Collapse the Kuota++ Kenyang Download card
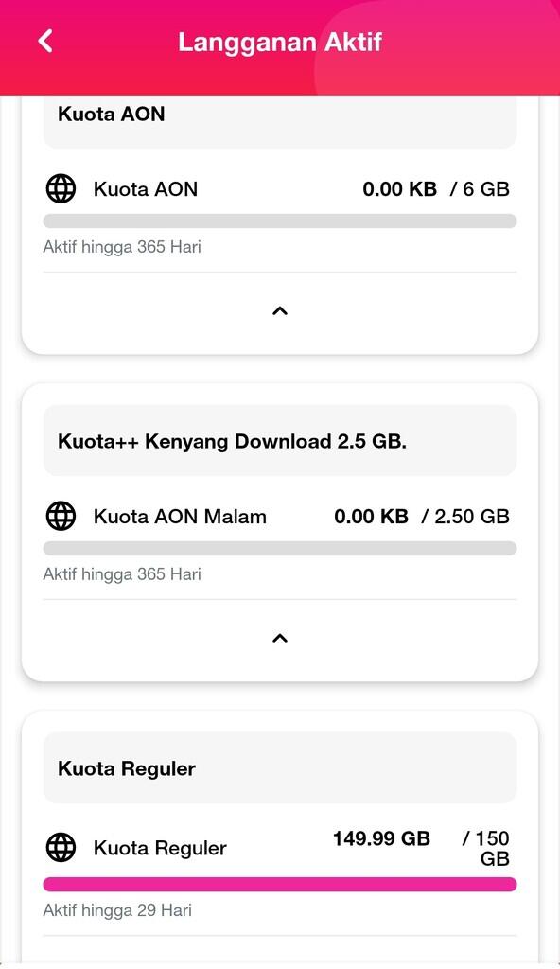Image resolution: width=560 pixels, height=969 pixels. pos(279,638)
